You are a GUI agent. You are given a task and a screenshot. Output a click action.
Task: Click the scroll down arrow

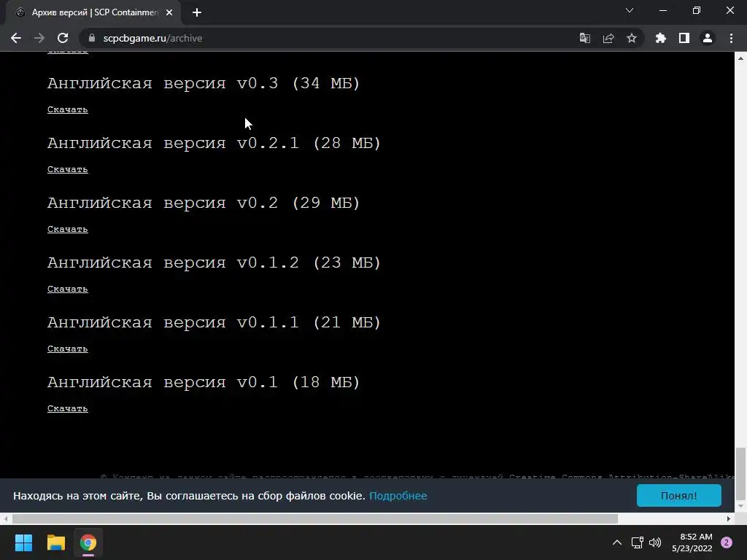point(740,506)
